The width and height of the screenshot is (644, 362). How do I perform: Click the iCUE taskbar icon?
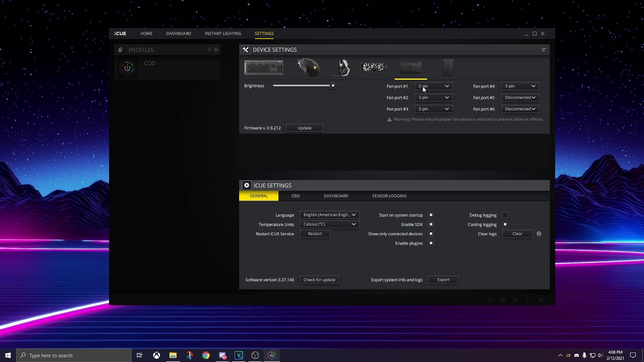(272, 355)
